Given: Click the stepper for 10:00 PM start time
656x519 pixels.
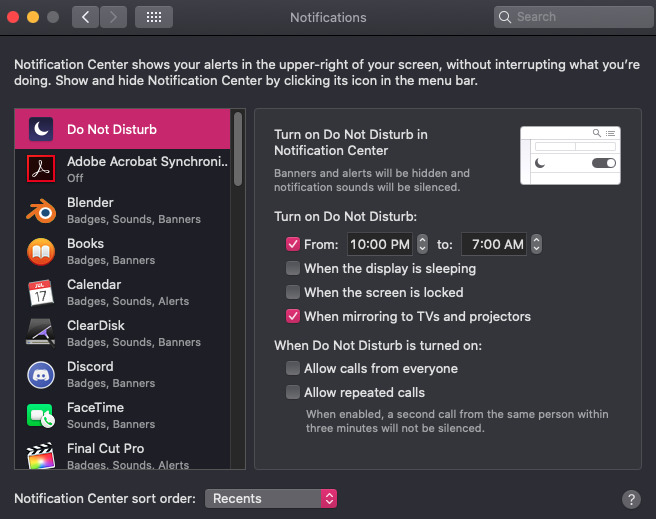Looking at the screenshot, I should tap(422, 244).
